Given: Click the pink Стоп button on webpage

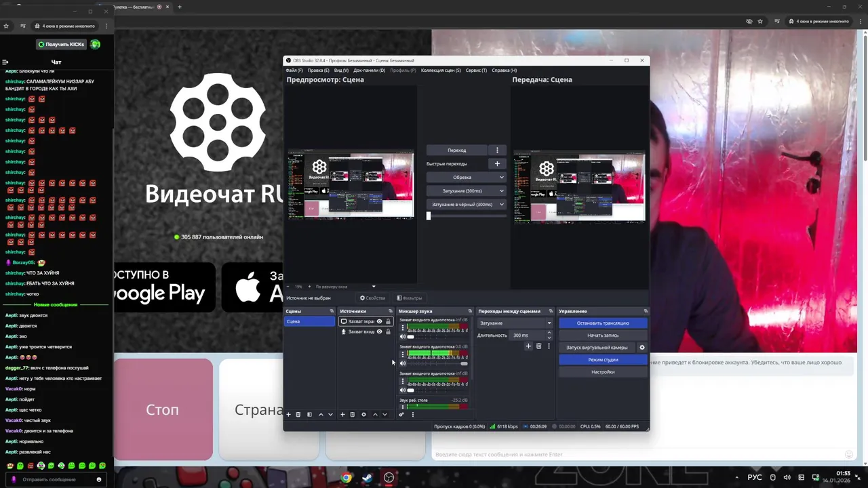Looking at the screenshot, I should click(x=163, y=409).
